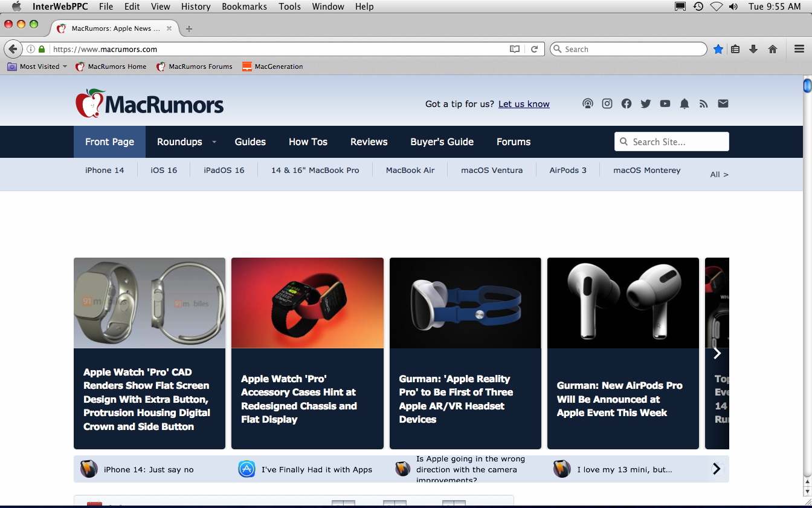Open the RSS feed icon

tap(703, 104)
